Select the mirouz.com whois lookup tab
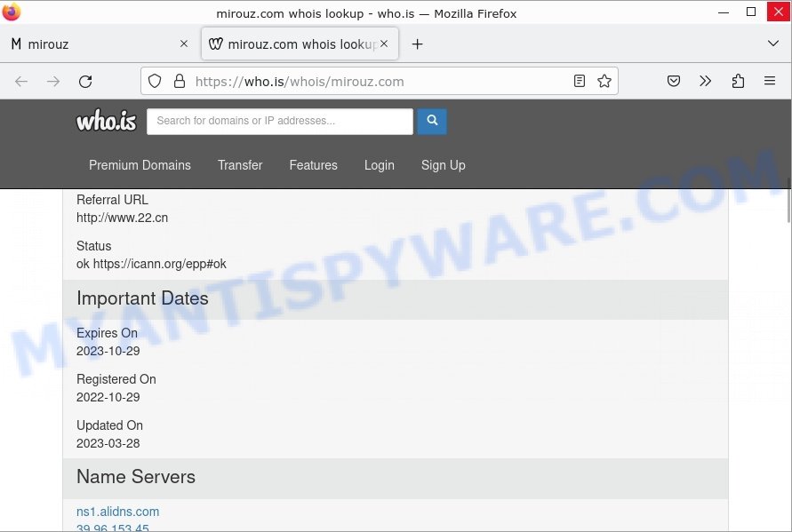The width and height of the screenshot is (792, 532). coord(300,44)
